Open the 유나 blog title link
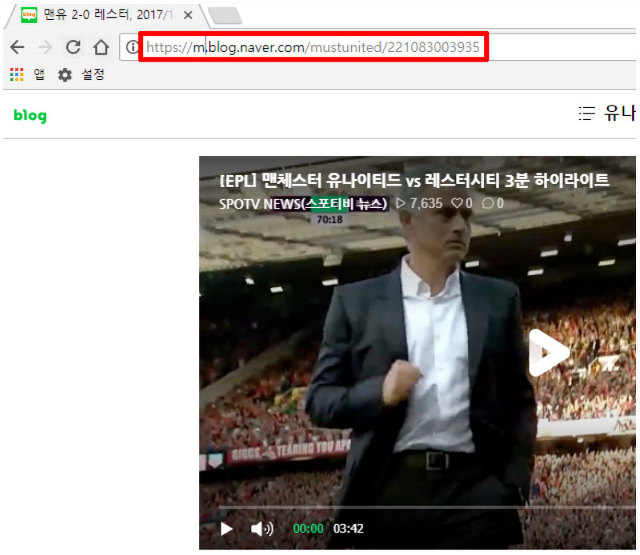 [620, 113]
